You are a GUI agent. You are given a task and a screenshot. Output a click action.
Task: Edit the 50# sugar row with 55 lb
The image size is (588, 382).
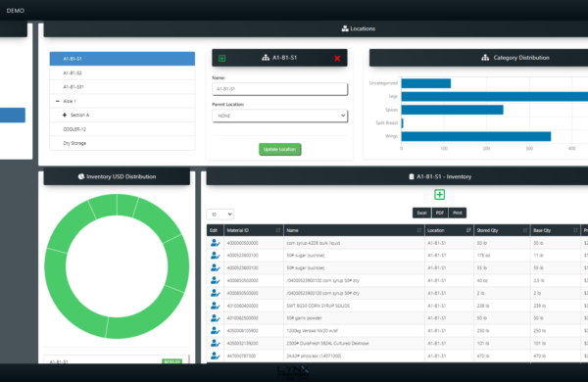(x=215, y=268)
